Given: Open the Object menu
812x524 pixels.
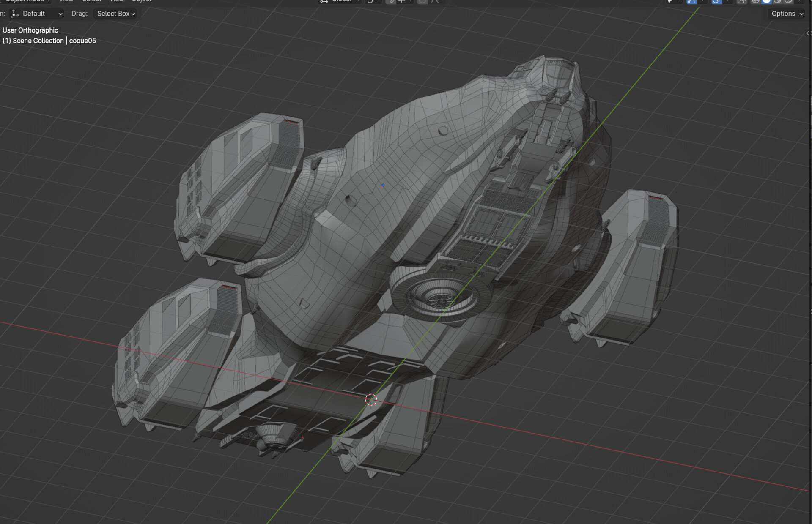Looking at the screenshot, I should [x=141, y=1].
